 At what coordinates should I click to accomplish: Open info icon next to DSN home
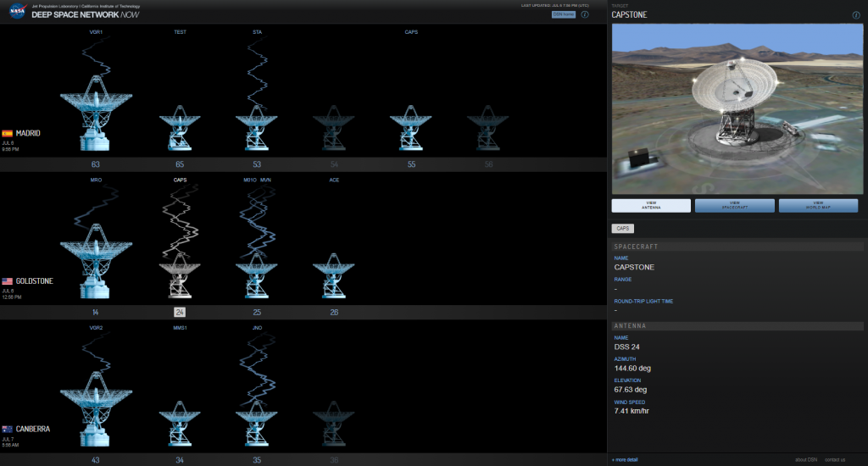(x=585, y=14)
